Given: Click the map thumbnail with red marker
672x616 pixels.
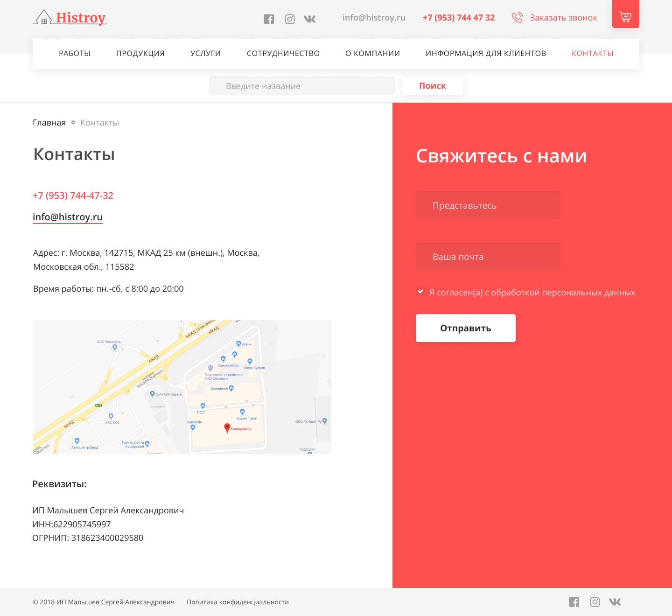Looking at the screenshot, I should click(182, 387).
